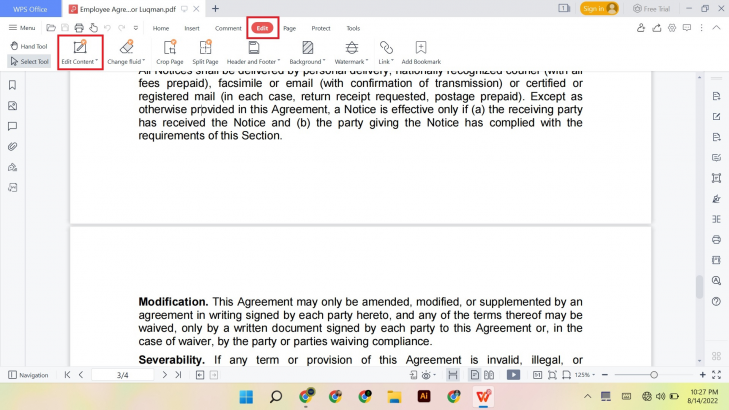This screenshot has height=410, width=729.
Task: Switch to the Comment tab
Action: (228, 28)
